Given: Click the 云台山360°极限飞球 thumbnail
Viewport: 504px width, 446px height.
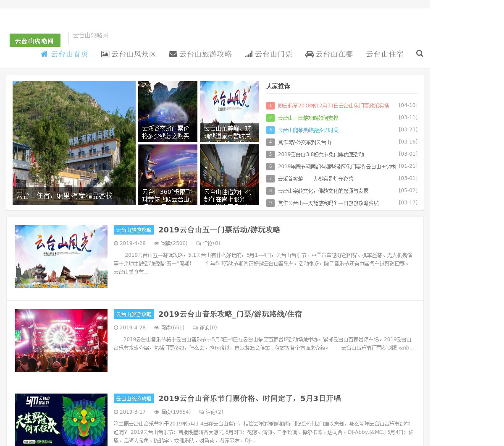Looking at the screenshot, I should [168, 175].
